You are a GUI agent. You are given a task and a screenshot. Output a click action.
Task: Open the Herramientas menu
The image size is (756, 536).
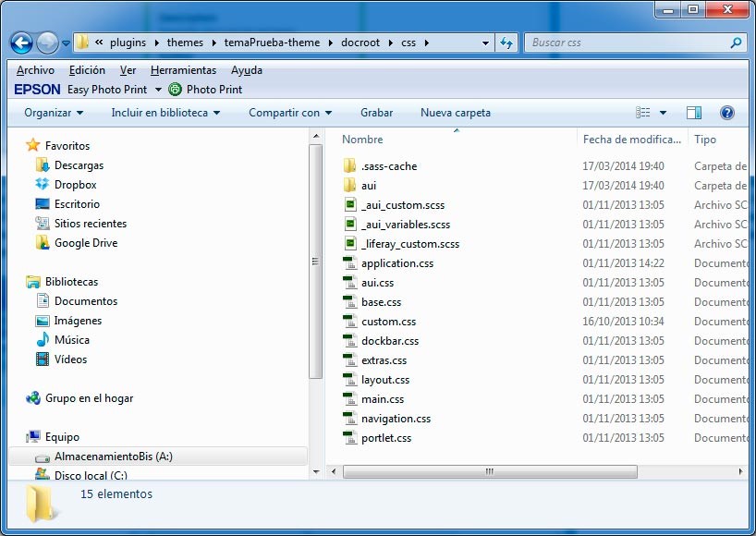pos(183,69)
